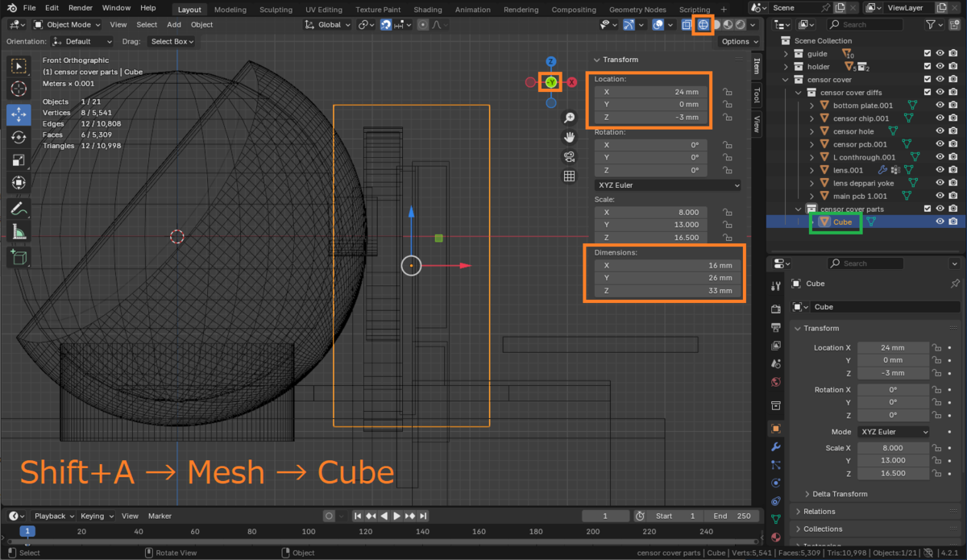Switch to the Geometry Nodes workspace tab
This screenshot has height=560, width=967.
pyautogui.click(x=637, y=10)
